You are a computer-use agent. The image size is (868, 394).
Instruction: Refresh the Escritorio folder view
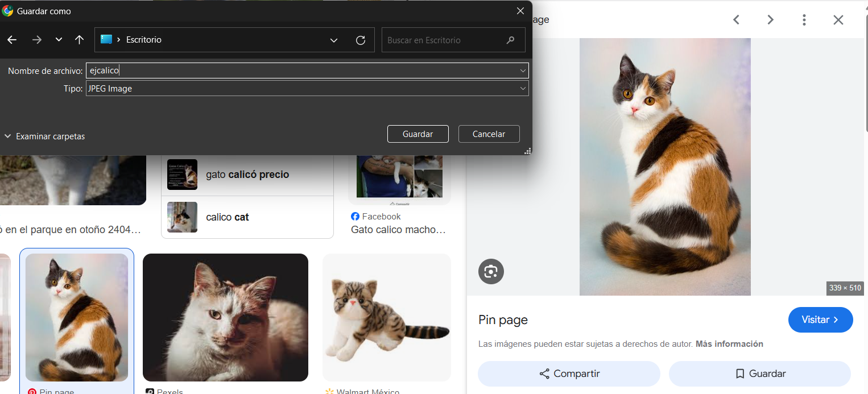point(360,40)
